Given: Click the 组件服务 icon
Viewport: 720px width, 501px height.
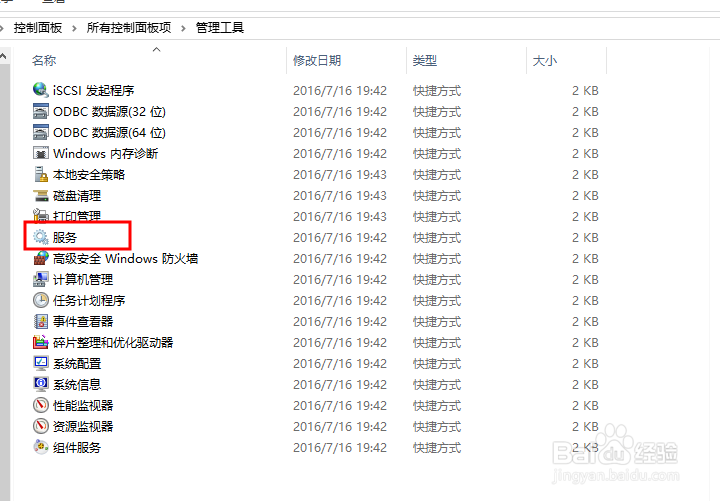Looking at the screenshot, I should coord(41,447).
